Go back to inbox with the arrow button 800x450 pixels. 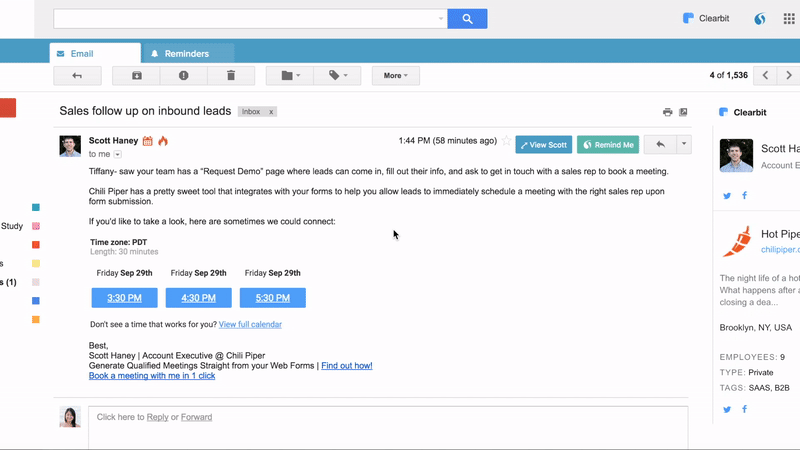pos(77,76)
